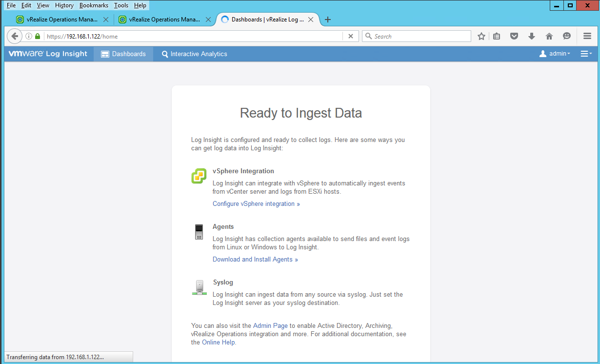600x364 pixels.
Task: Click the URL address field
Action: pyautogui.click(x=194, y=36)
